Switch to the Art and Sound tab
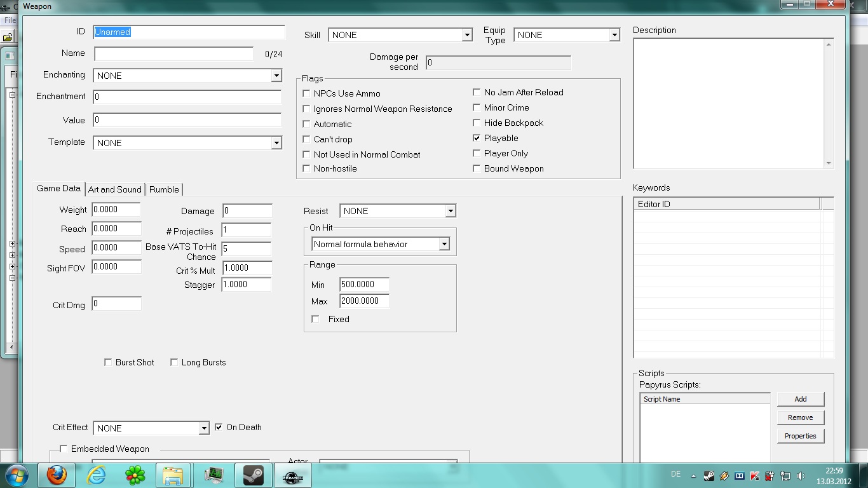The image size is (868, 488). click(x=114, y=189)
